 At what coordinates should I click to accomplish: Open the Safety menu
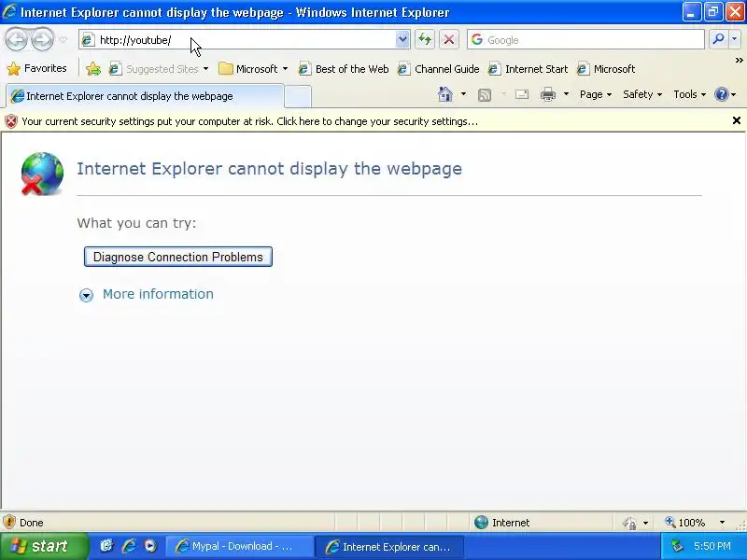point(642,94)
